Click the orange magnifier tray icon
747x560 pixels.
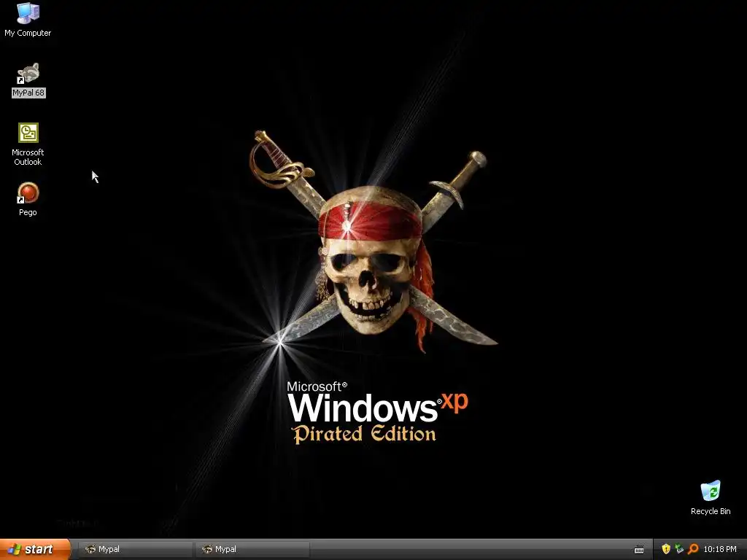tap(693, 549)
